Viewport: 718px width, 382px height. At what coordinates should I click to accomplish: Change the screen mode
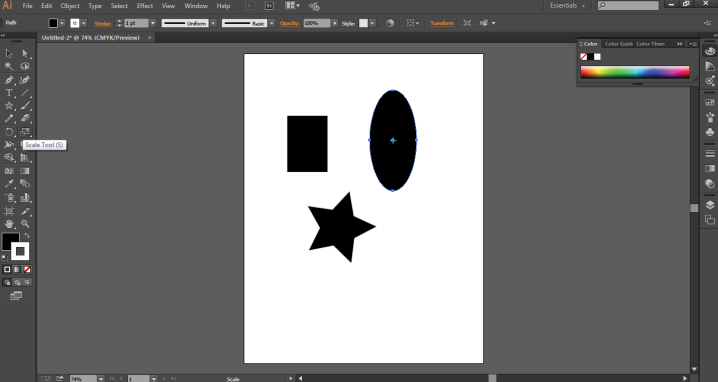(x=16, y=296)
